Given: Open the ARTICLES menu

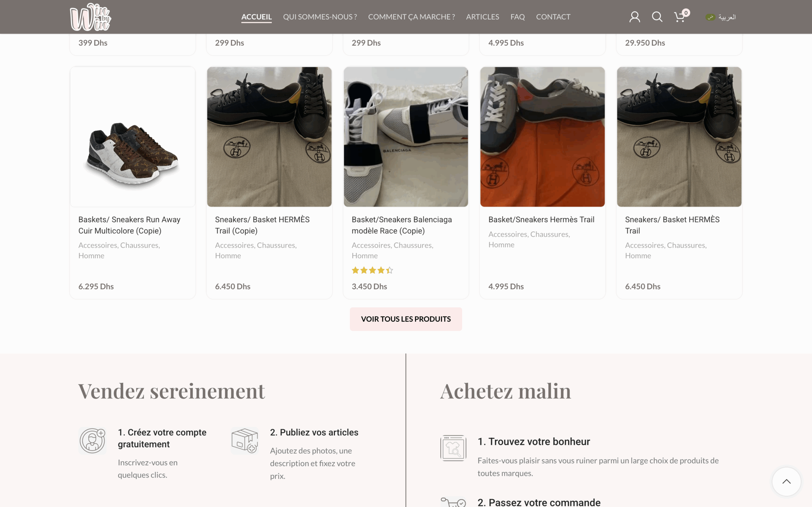Looking at the screenshot, I should click(x=482, y=17).
